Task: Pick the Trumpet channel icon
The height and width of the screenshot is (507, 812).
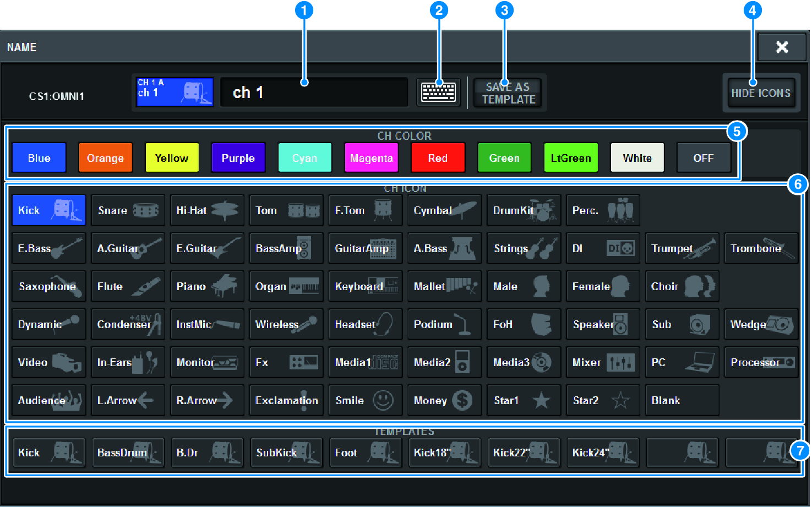Action: click(682, 248)
